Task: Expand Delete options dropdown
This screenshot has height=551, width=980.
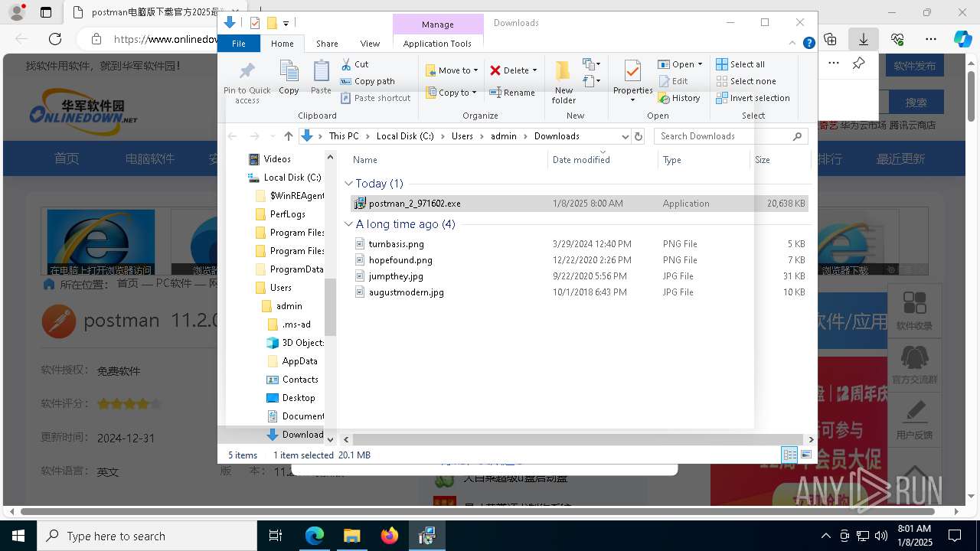Action: click(534, 70)
